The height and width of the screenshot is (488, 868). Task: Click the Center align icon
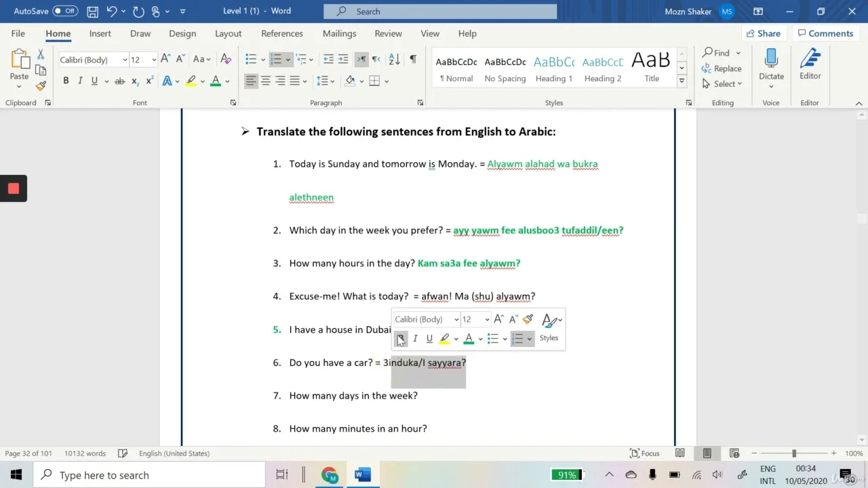click(x=266, y=81)
